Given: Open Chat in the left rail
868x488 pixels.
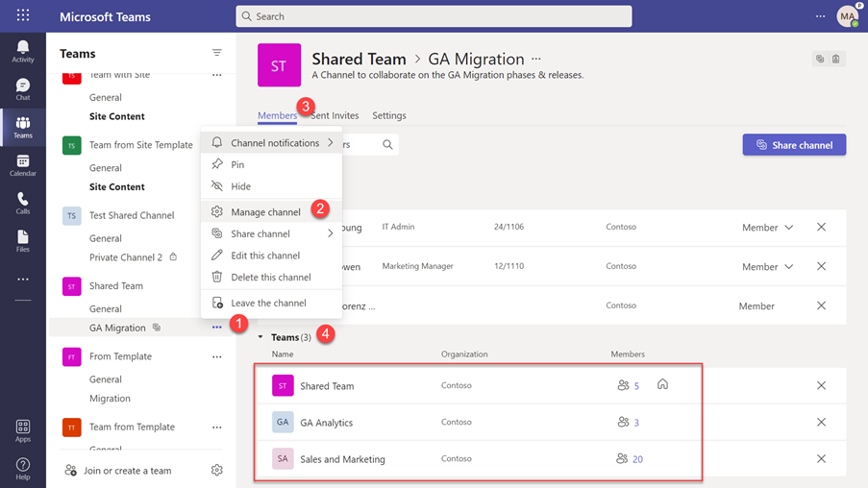Looking at the screenshot, I should (x=23, y=89).
